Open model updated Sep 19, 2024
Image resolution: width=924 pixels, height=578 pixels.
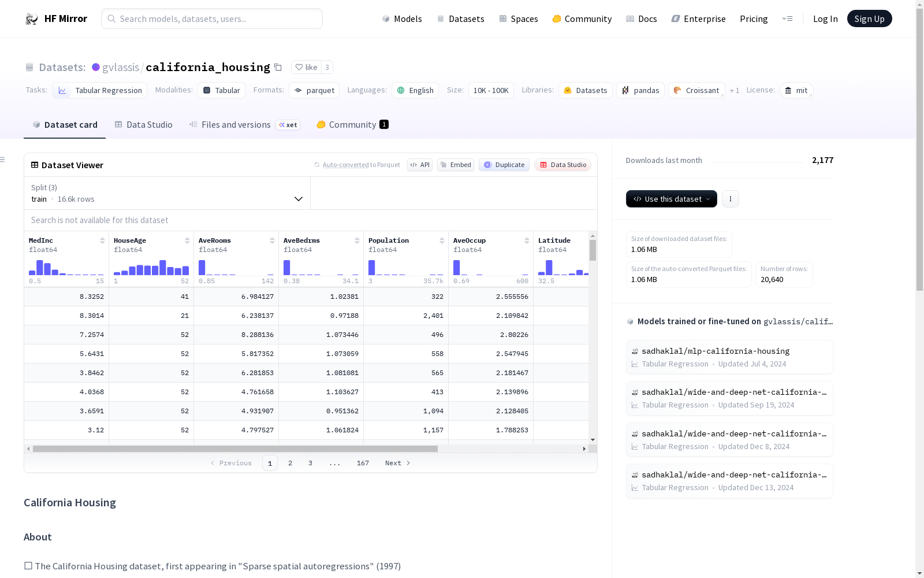coord(729,398)
